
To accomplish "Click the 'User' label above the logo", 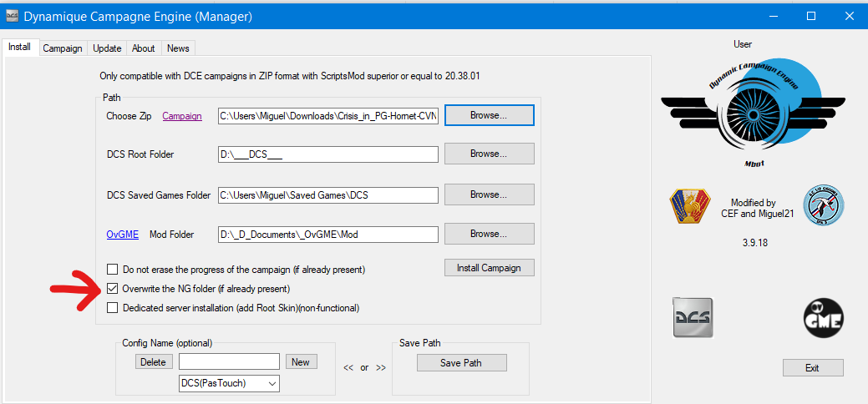I will (743, 43).
